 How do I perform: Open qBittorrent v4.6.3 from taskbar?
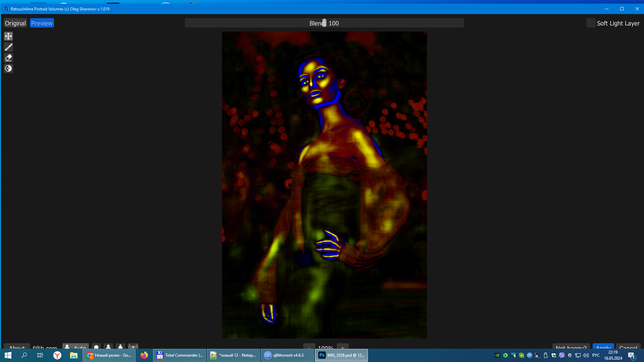click(x=287, y=355)
